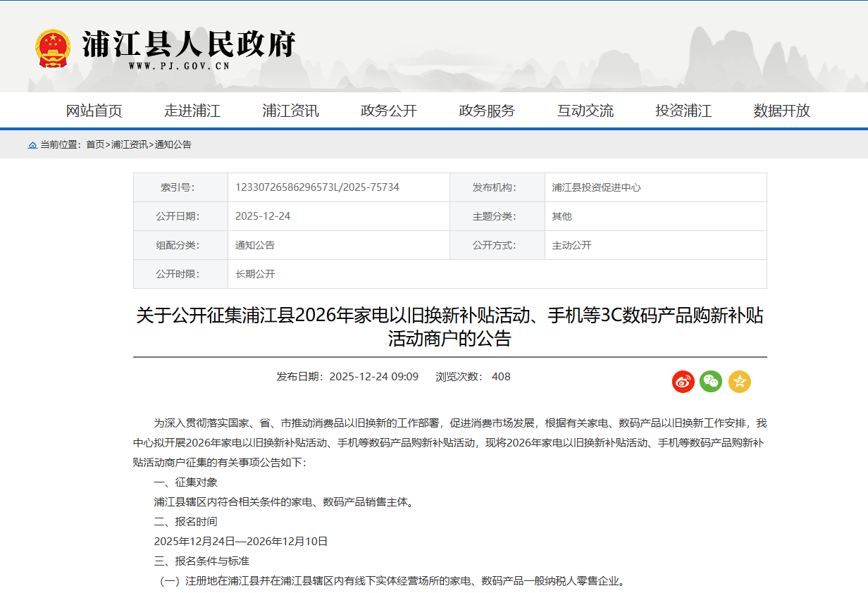Click the WWW.PJ.GOV.CN URL text

(x=179, y=67)
